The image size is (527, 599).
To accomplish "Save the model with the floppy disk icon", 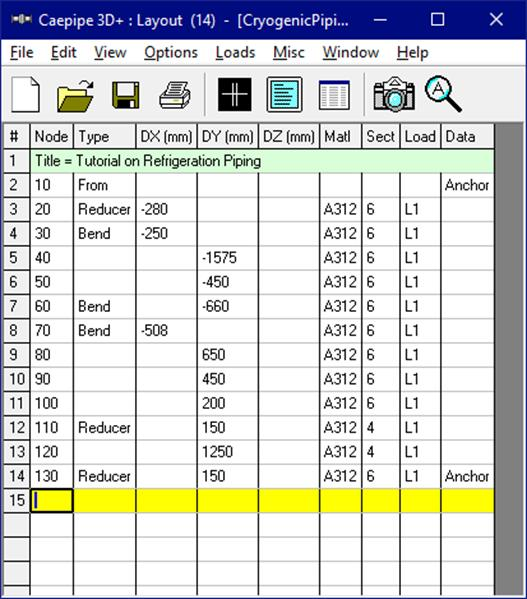I will [126, 95].
